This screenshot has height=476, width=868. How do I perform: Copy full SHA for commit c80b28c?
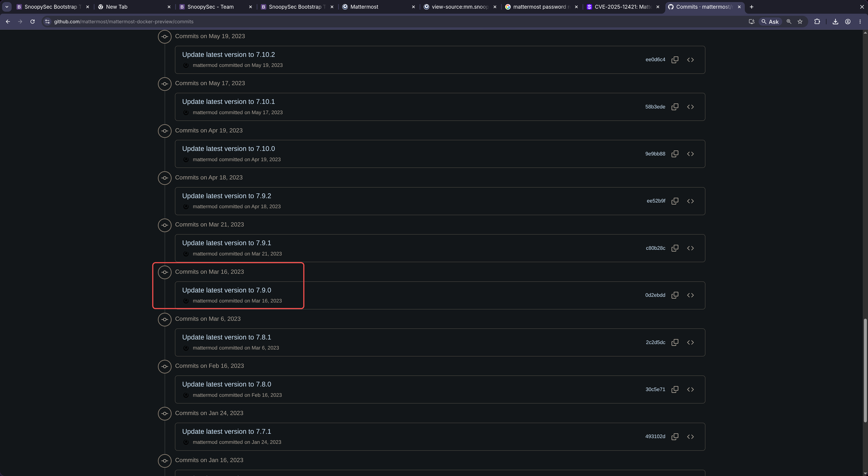pos(675,248)
